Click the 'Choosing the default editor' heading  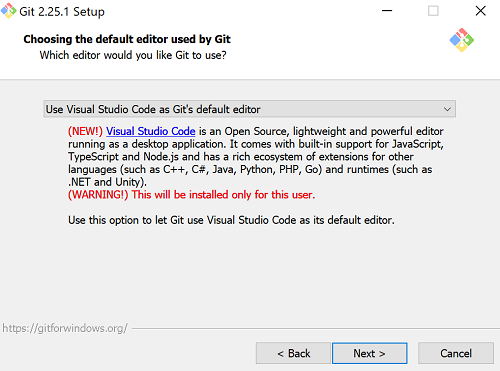pos(127,39)
